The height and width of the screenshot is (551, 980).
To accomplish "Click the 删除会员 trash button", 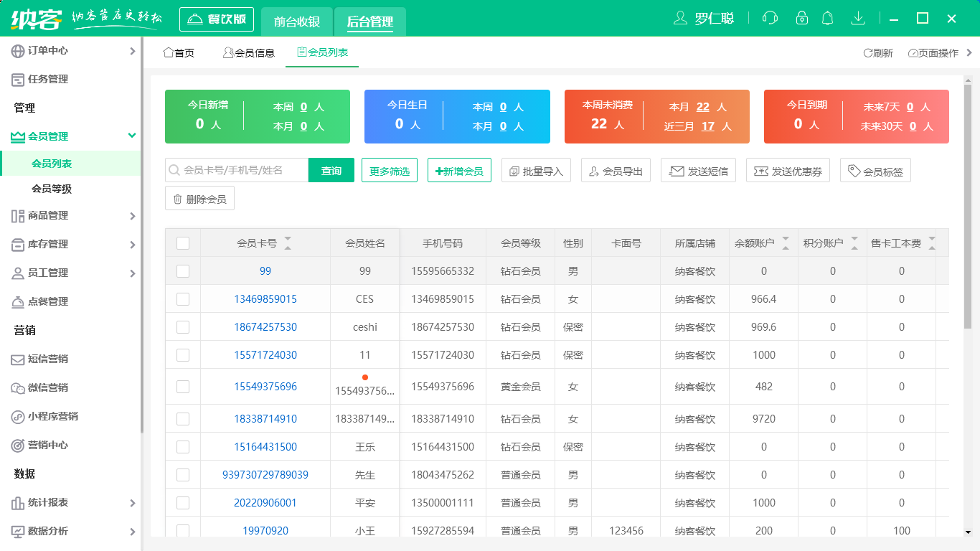I will coord(199,199).
